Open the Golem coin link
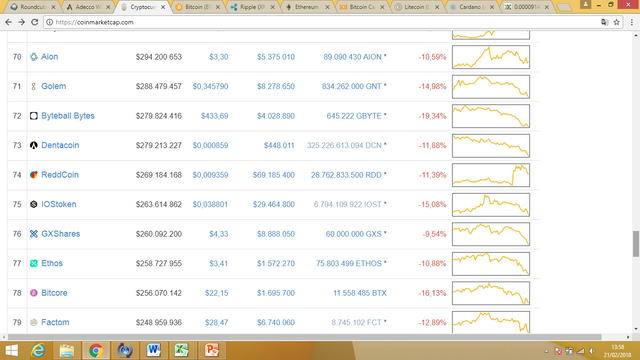 click(x=53, y=86)
